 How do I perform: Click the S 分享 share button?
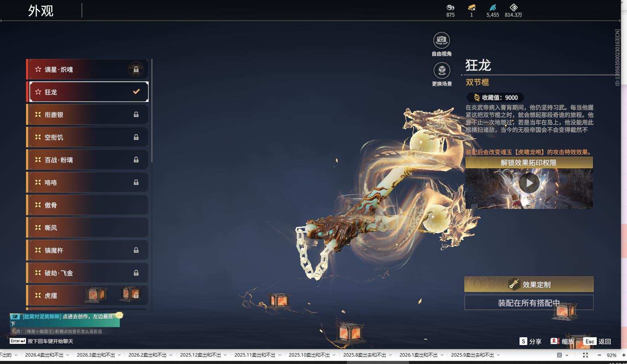(530, 341)
